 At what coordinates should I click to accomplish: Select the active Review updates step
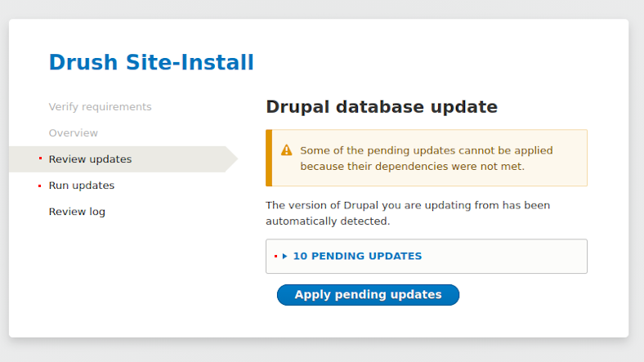pyautogui.click(x=90, y=159)
